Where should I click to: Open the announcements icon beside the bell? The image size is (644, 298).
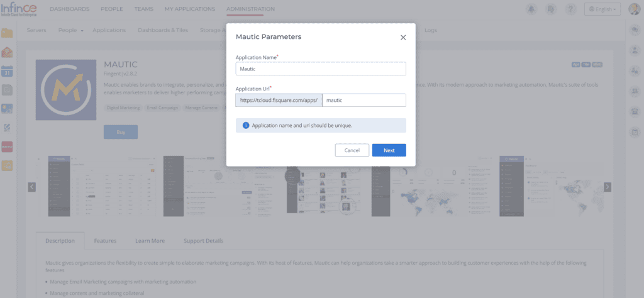tap(551, 9)
